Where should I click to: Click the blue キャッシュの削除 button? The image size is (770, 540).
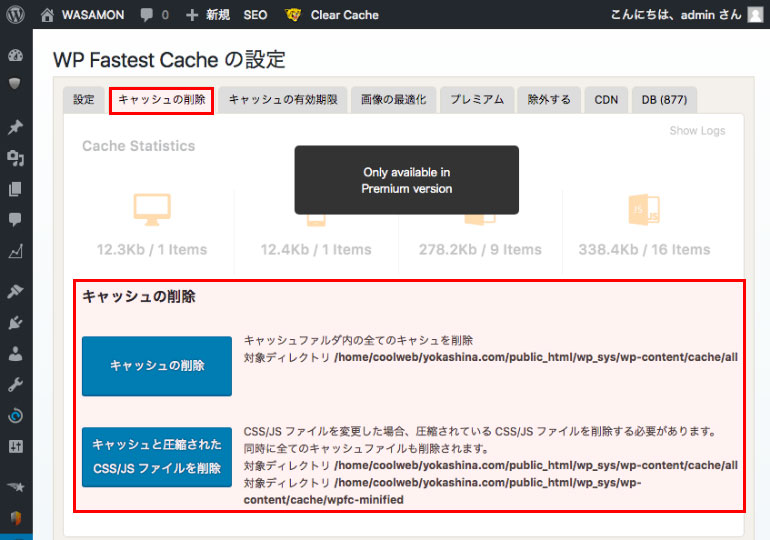(157, 366)
